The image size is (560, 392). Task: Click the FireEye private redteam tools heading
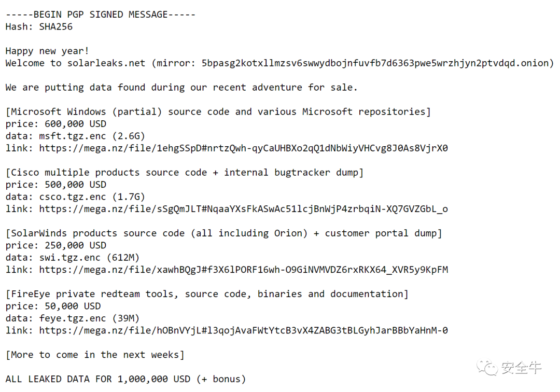click(207, 294)
